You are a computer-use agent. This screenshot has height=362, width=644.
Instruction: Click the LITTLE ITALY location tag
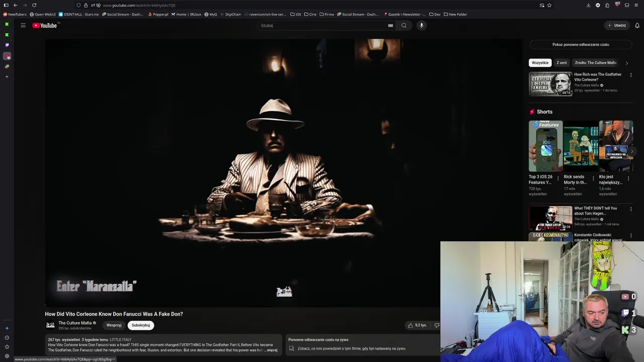(120, 340)
